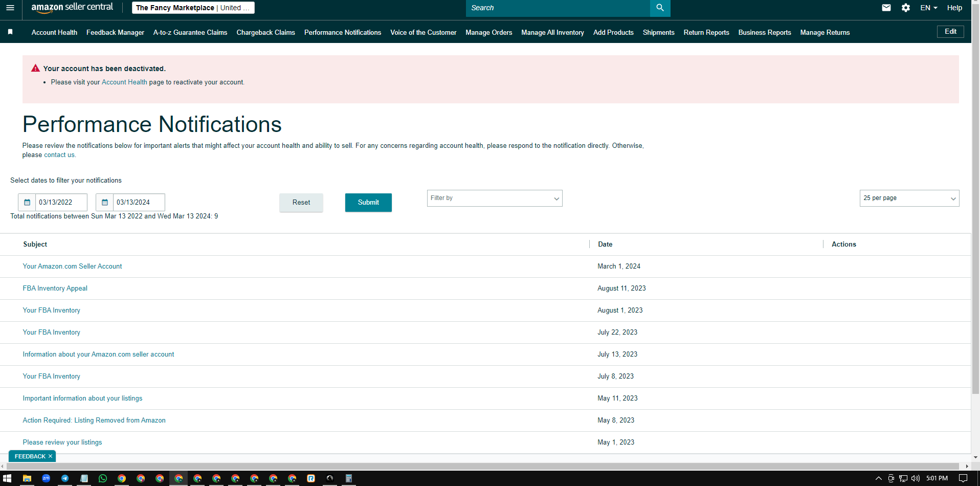
Task: Open the Windows Start menu
Action: coord(7,478)
